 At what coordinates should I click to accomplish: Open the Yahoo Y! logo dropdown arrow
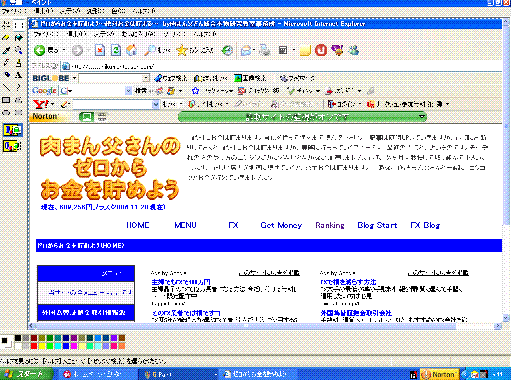coord(53,104)
